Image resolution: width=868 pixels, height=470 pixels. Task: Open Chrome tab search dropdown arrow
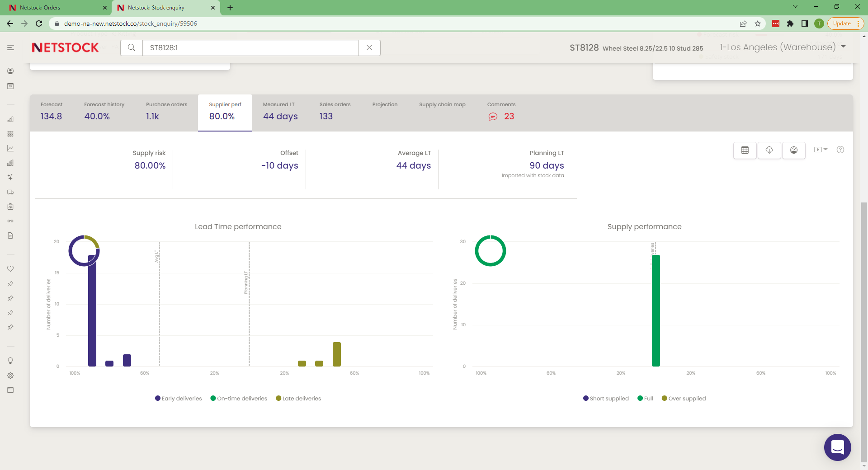pyautogui.click(x=795, y=7)
